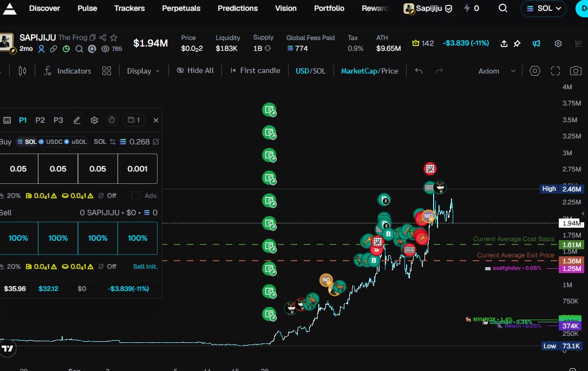
Task: Open Trackers section
Action: coord(129,8)
